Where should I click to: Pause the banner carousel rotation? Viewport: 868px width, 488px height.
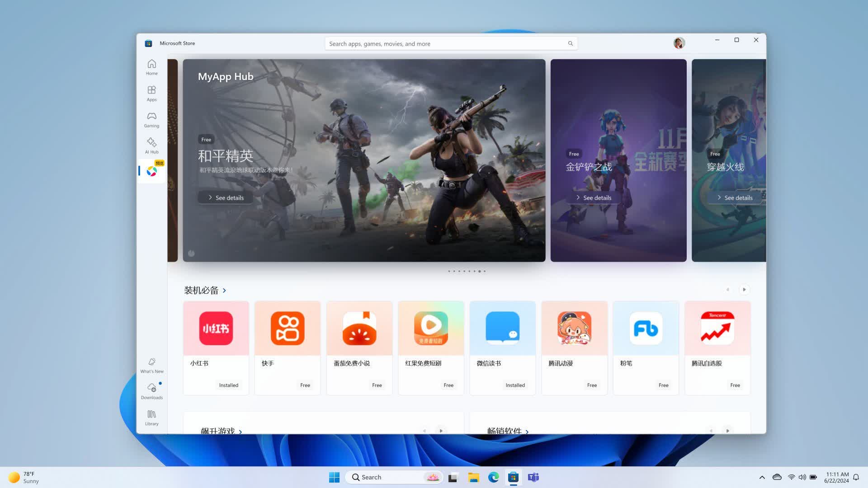tap(191, 253)
